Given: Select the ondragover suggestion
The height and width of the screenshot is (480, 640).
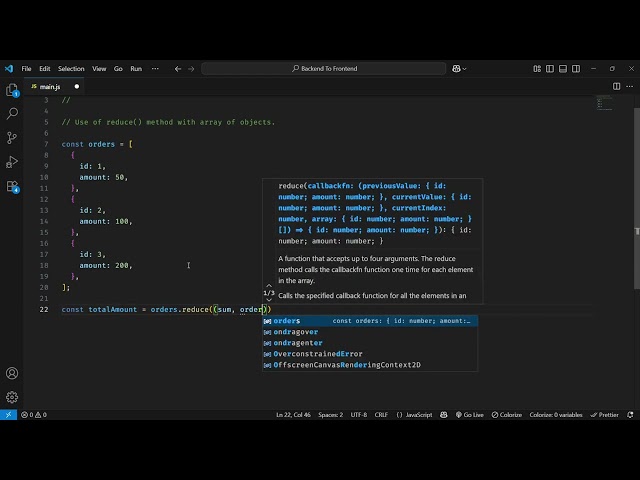Looking at the screenshot, I should coord(370,332).
